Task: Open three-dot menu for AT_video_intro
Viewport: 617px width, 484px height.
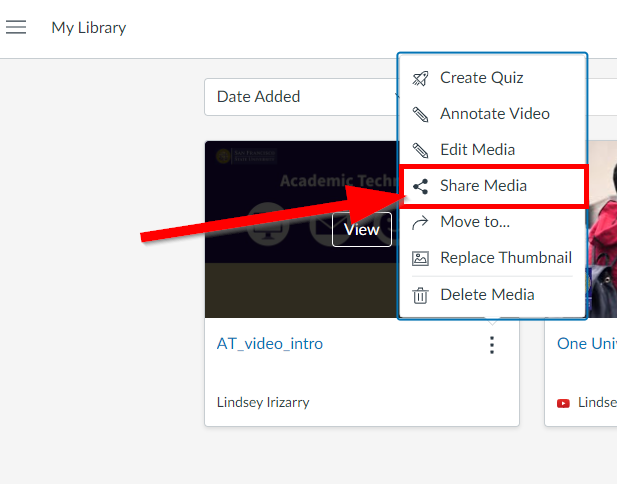Action: coord(492,345)
